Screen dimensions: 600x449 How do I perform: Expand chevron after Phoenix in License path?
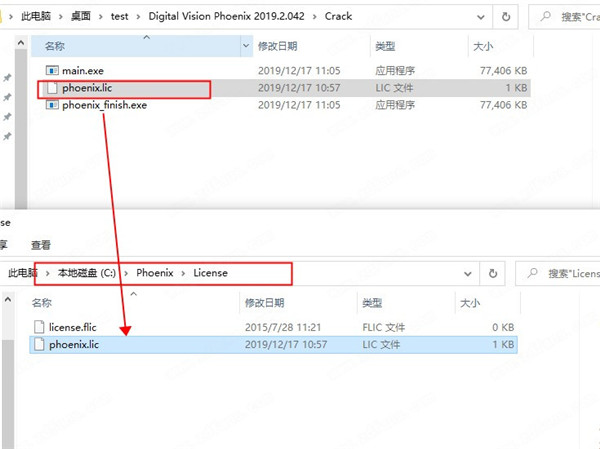(183, 273)
